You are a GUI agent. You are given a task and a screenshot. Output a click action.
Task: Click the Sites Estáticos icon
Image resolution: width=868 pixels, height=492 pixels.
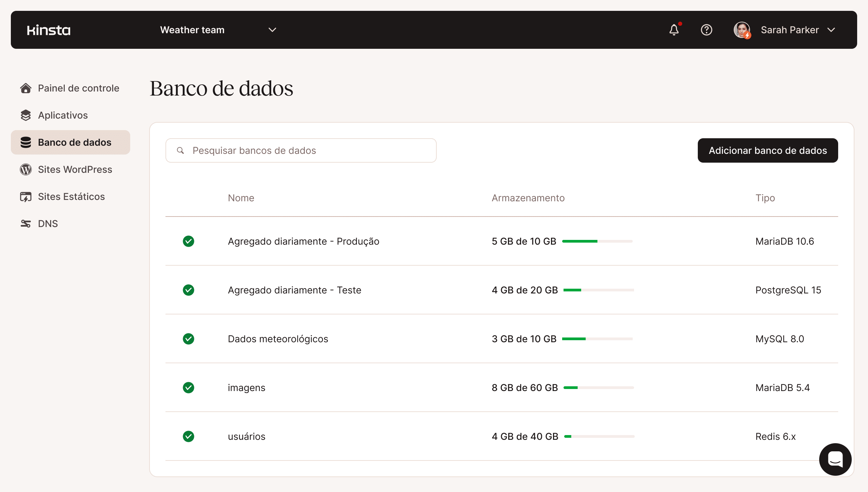click(x=26, y=197)
